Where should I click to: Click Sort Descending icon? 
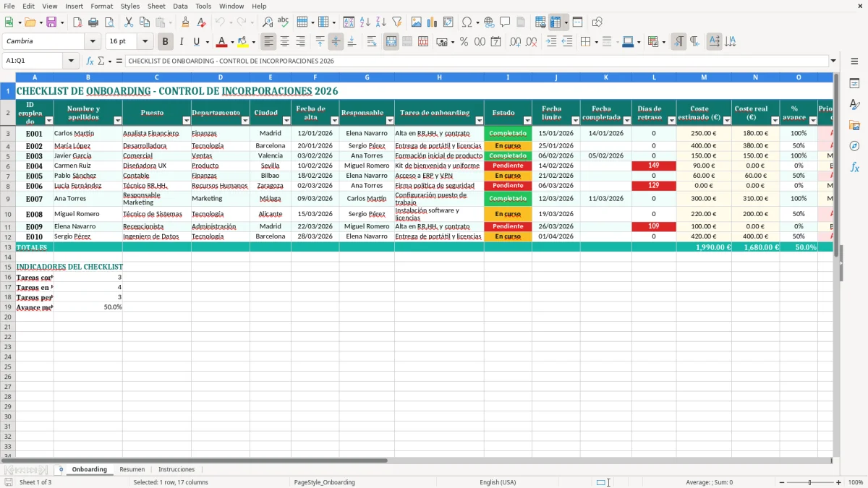point(381,22)
